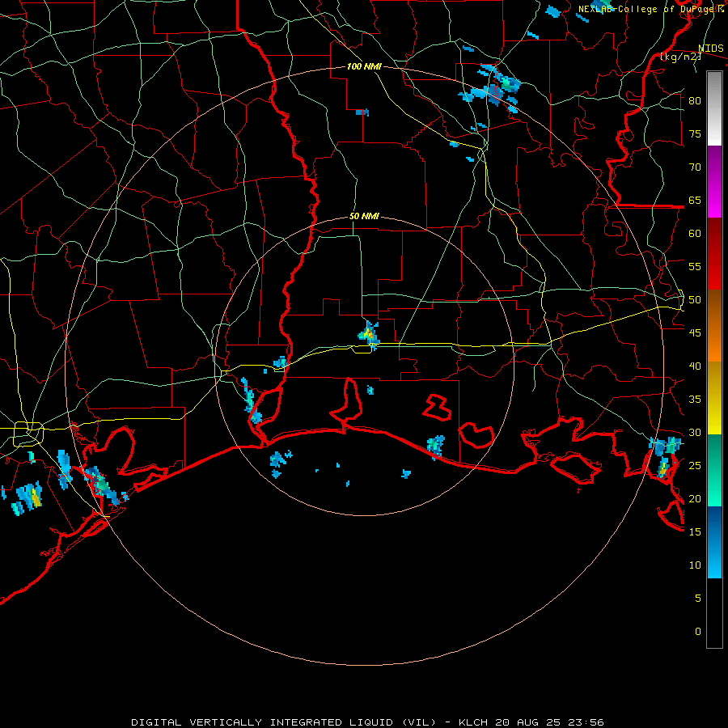Image resolution: width=728 pixels, height=728 pixels.
Task: Click the scale value "15"
Action: [695, 532]
